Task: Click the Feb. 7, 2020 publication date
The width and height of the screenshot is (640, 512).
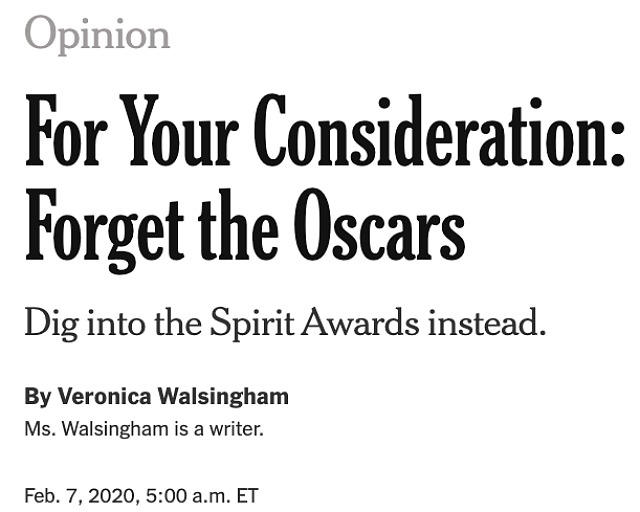Action: click(80, 496)
